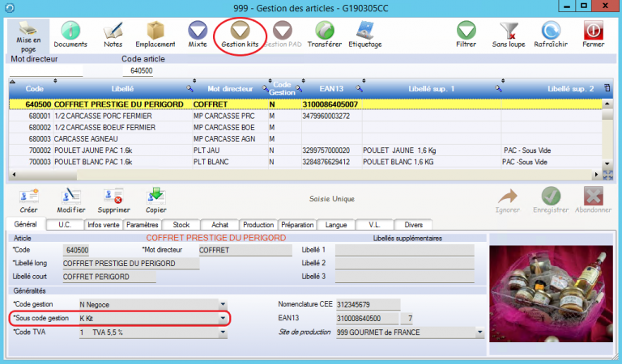The height and width of the screenshot is (364, 622).
Task: Expand the Site de production dropdown
Action: [x=480, y=332]
